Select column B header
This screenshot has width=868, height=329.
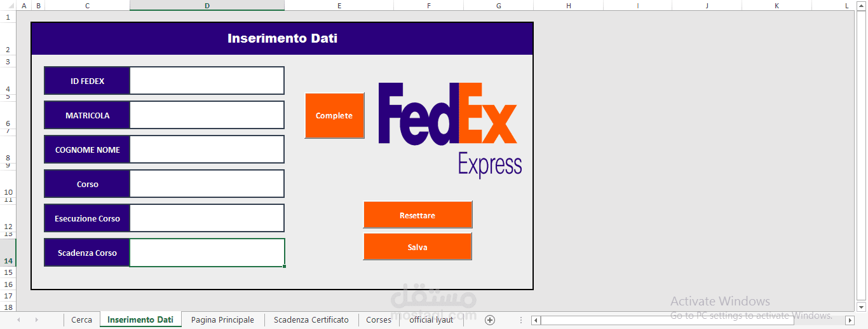[38, 5]
